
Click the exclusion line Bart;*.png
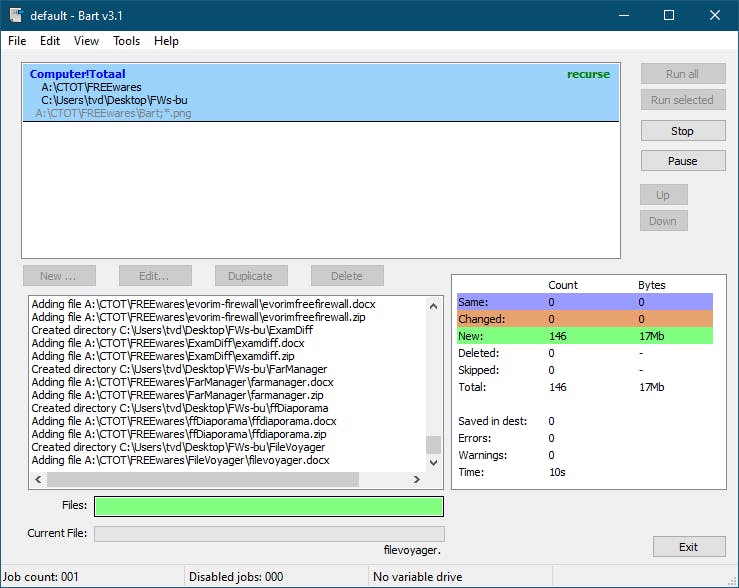[x=113, y=113]
